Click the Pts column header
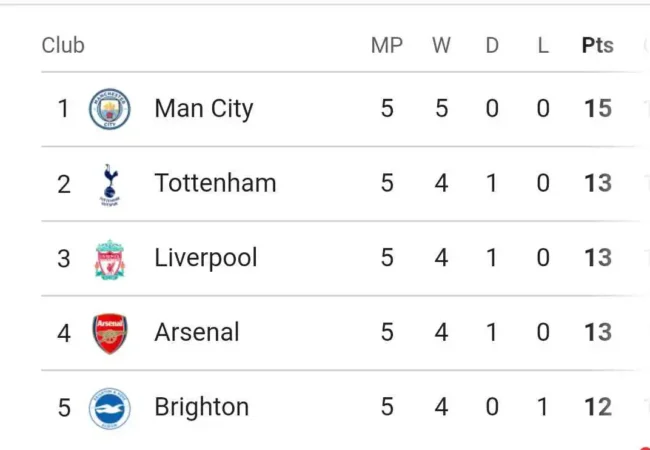The height and width of the screenshot is (450, 650). [x=598, y=45]
